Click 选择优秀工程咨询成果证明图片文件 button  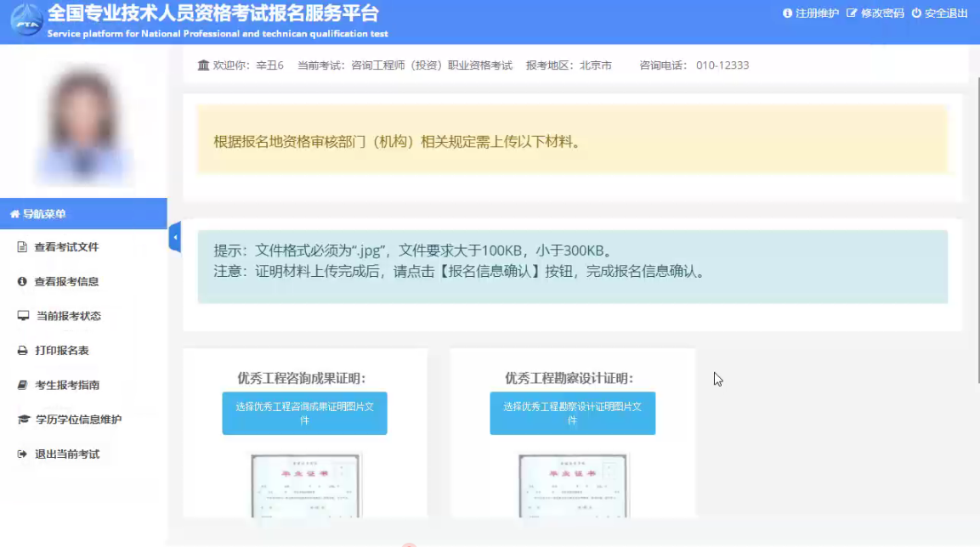[x=304, y=414]
